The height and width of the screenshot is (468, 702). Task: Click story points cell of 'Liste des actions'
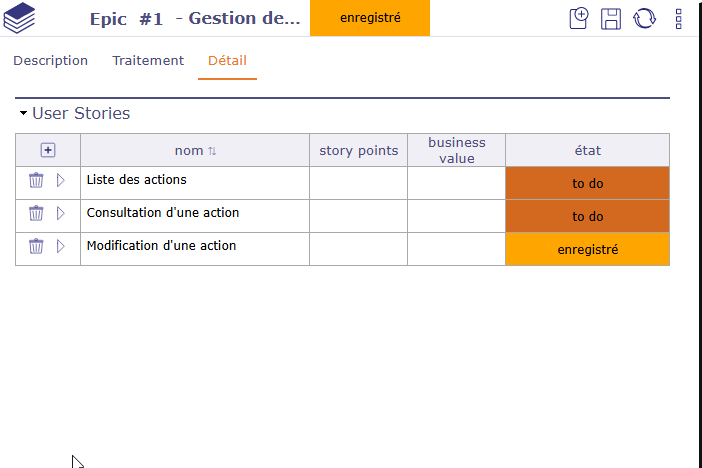coord(358,183)
